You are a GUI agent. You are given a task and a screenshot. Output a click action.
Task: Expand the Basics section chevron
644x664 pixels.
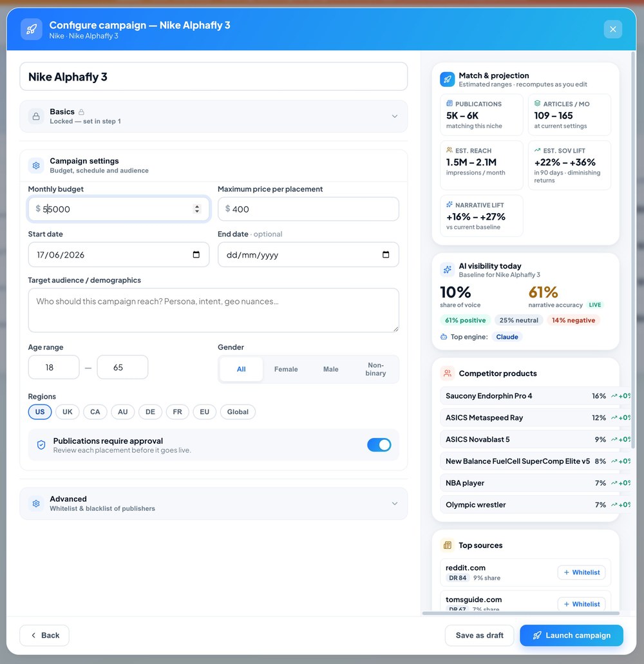click(x=395, y=116)
